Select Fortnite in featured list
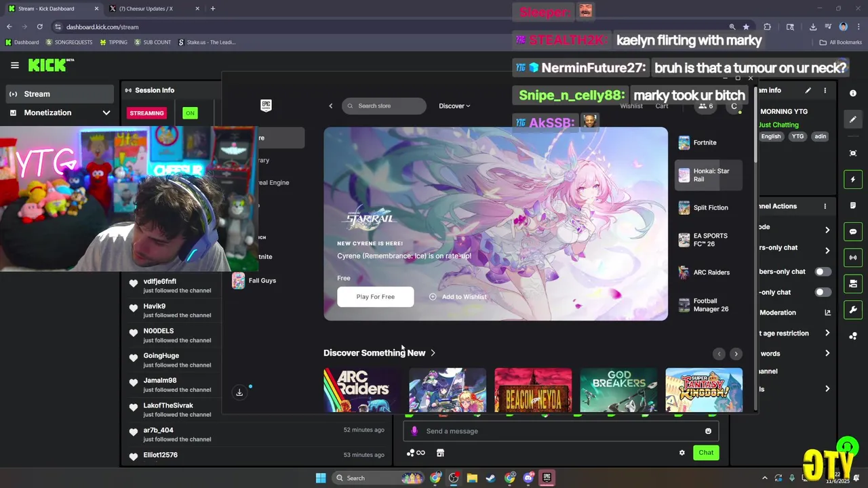868x488 pixels. point(709,142)
